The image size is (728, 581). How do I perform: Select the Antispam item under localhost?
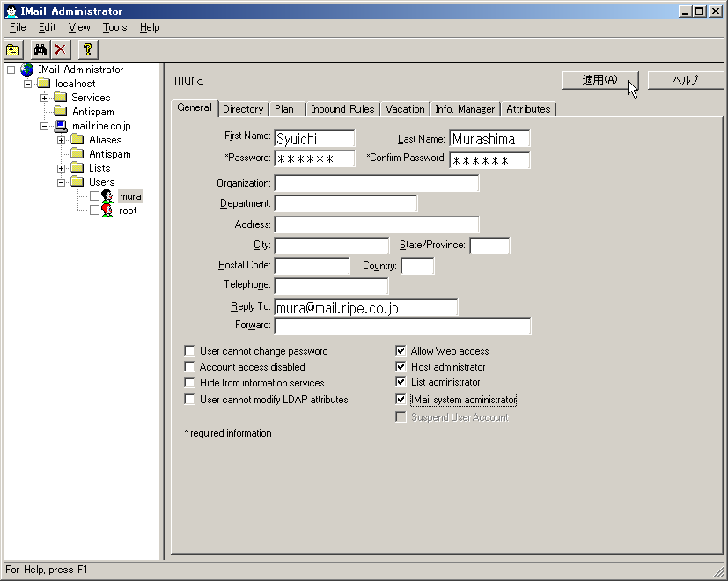coord(92,112)
